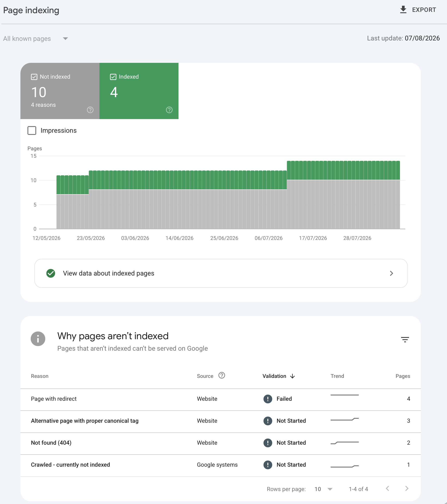Open help icon in Not indexed card

(90, 110)
